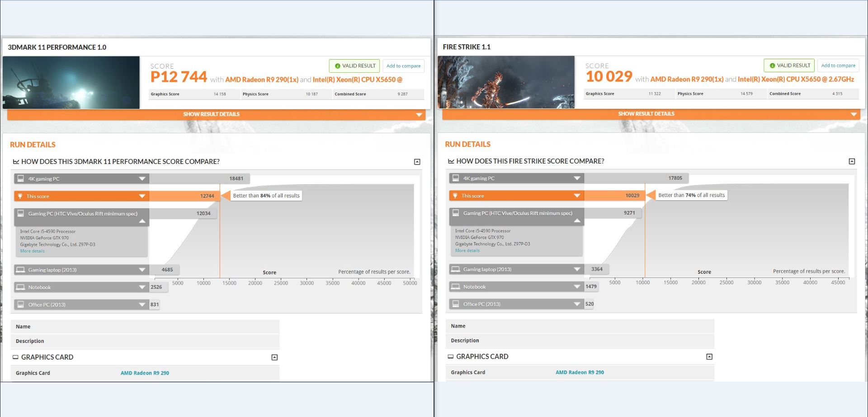
Task: Click the desktop icon on Fire Strike Gaming PC (HTC Vive) row
Action: click(455, 213)
